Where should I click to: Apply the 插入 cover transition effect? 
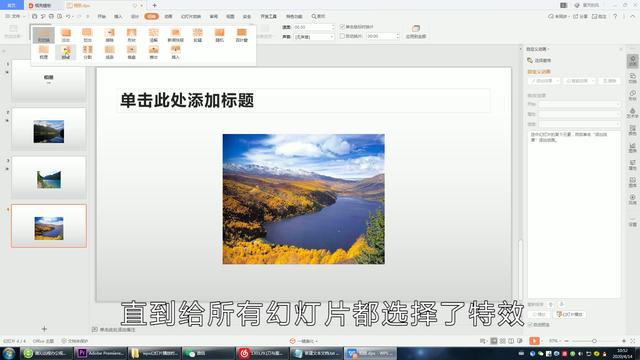pyautogui.click(x=176, y=52)
